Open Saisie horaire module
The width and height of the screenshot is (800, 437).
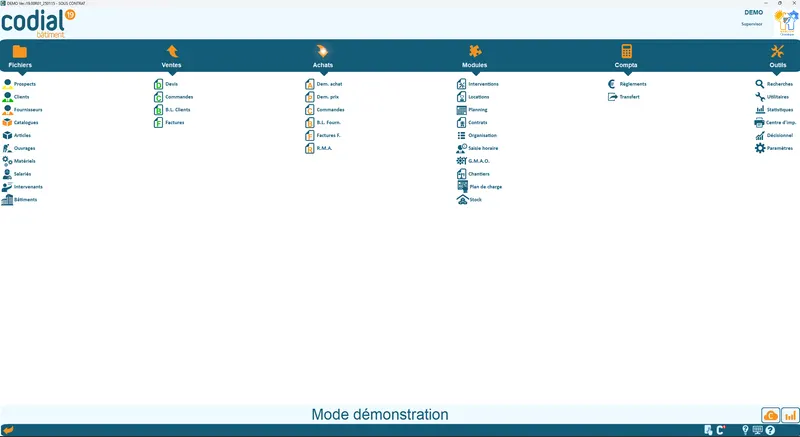click(478, 148)
